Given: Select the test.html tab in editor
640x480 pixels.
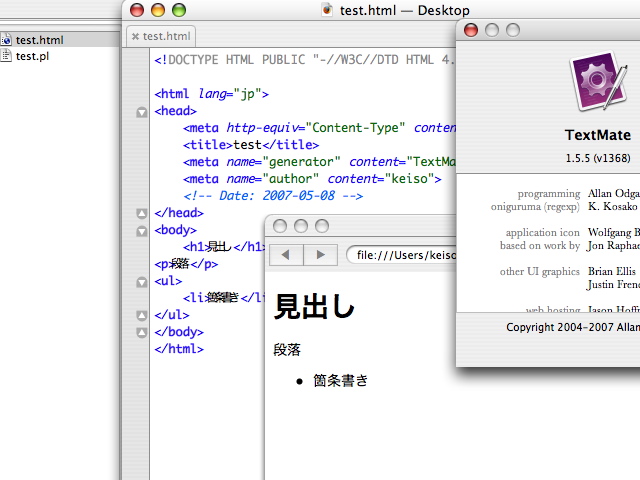Looking at the screenshot, I should (166, 36).
